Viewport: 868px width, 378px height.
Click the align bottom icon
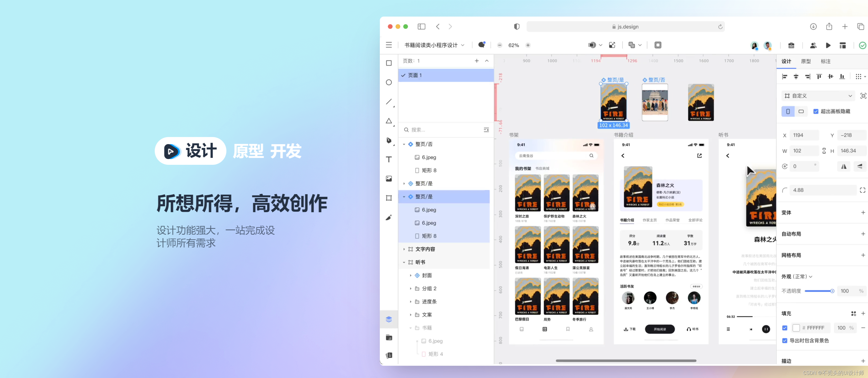[x=842, y=76]
